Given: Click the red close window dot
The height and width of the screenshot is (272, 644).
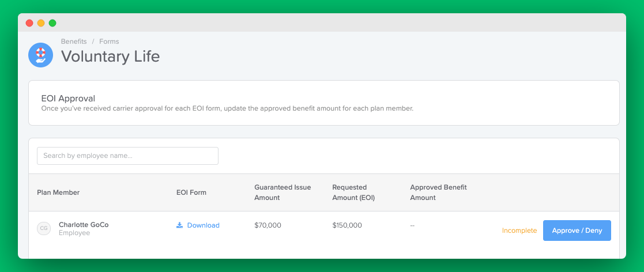Looking at the screenshot, I should [x=29, y=23].
